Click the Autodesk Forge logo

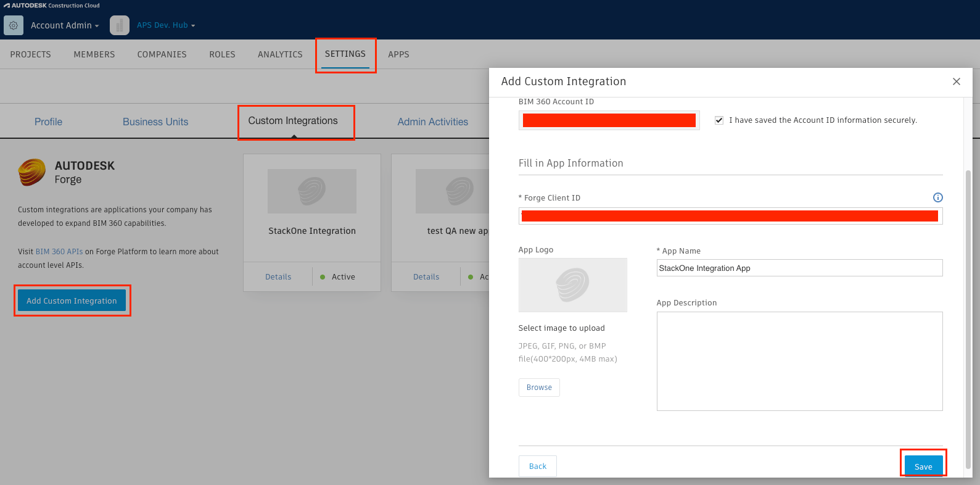pos(32,172)
